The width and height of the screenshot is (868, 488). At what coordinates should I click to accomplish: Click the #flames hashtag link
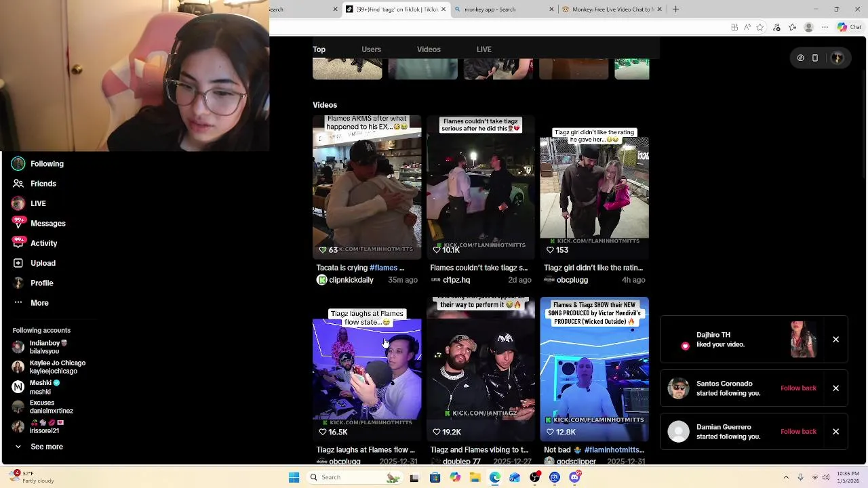[383, 268]
